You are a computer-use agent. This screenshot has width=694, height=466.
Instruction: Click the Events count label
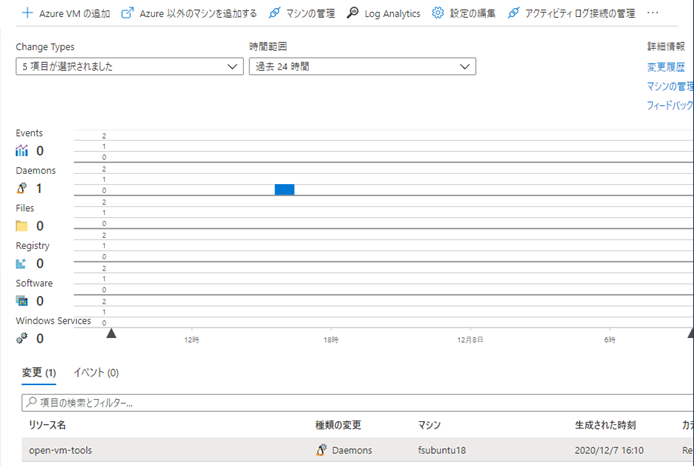(x=29, y=133)
